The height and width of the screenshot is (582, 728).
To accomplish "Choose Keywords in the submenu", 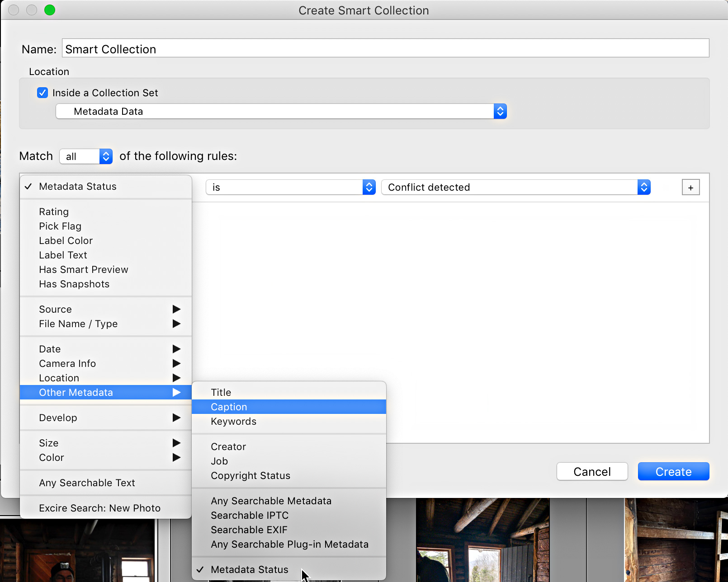I will pyautogui.click(x=233, y=421).
